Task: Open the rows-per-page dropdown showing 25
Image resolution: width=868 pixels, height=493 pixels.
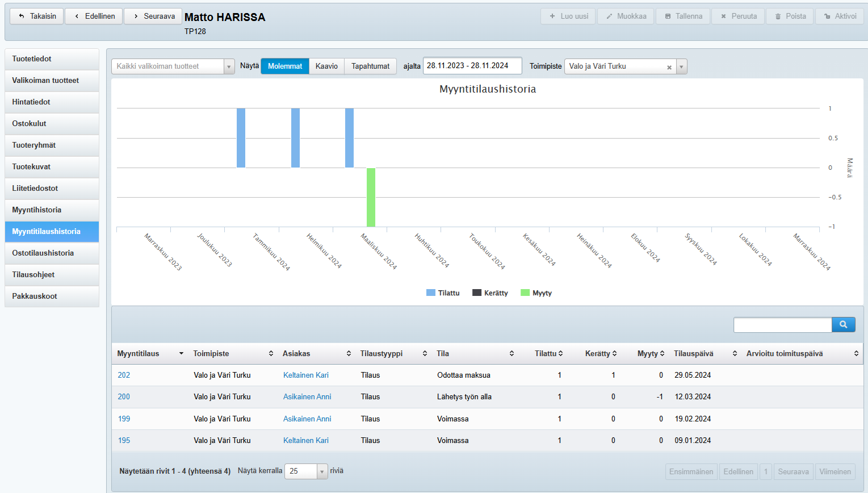Action: pos(306,471)
